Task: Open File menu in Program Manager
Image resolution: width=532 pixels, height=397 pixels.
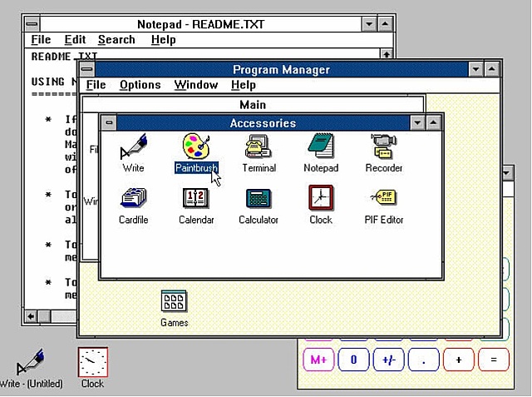Action: coord(96,85)
